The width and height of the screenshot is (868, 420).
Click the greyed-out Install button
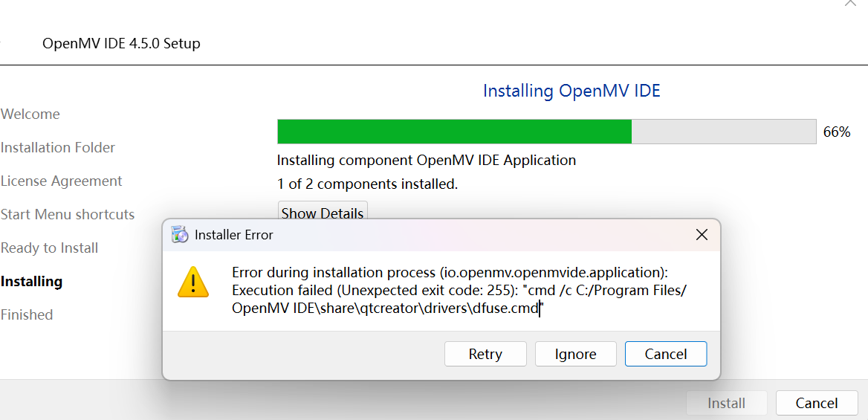tap(726, 403)
